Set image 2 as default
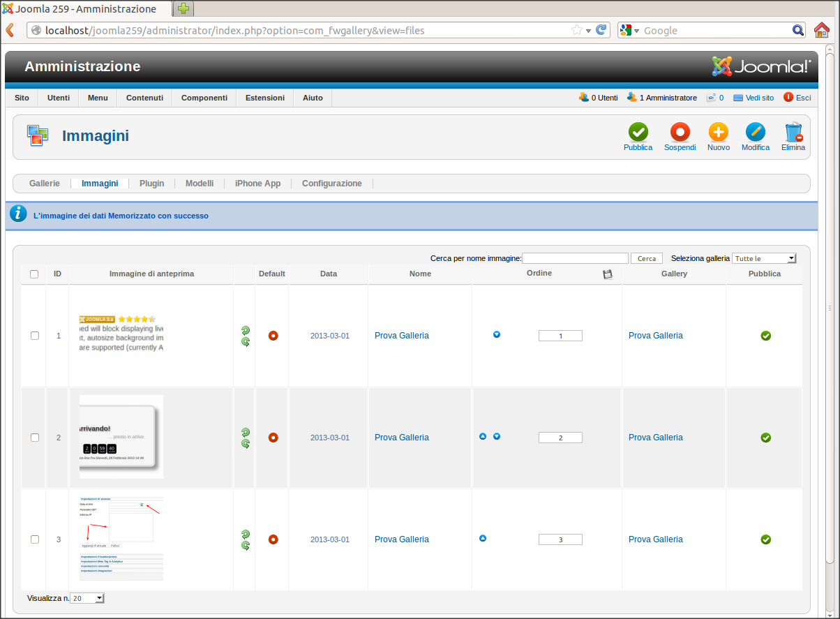Viewport: 840px width, 619px height. (273, 438)
